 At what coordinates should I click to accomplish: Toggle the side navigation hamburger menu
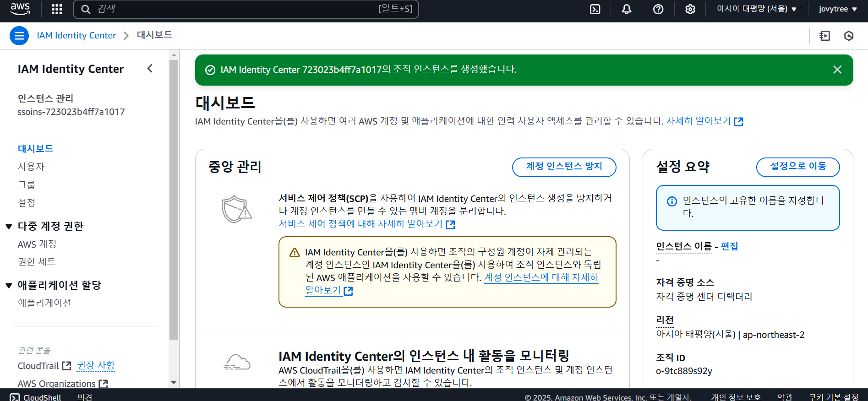[x=19, y=36]
